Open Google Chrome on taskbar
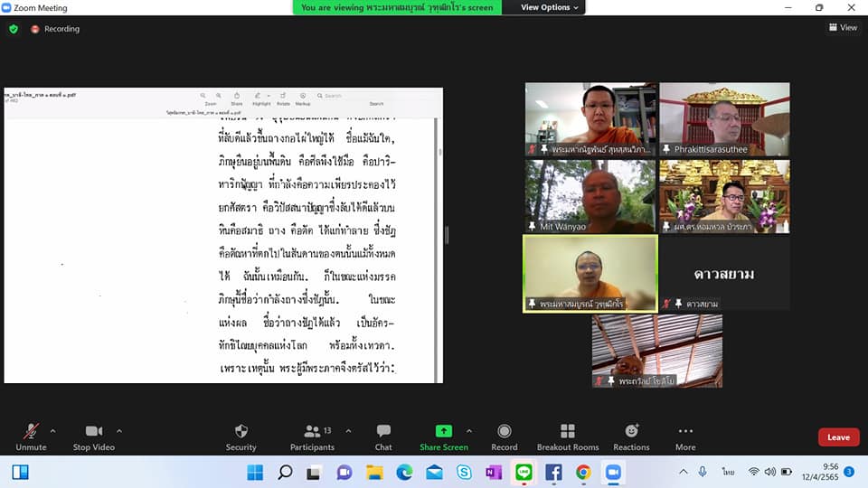The image size is (868, 488). point(583,473)
